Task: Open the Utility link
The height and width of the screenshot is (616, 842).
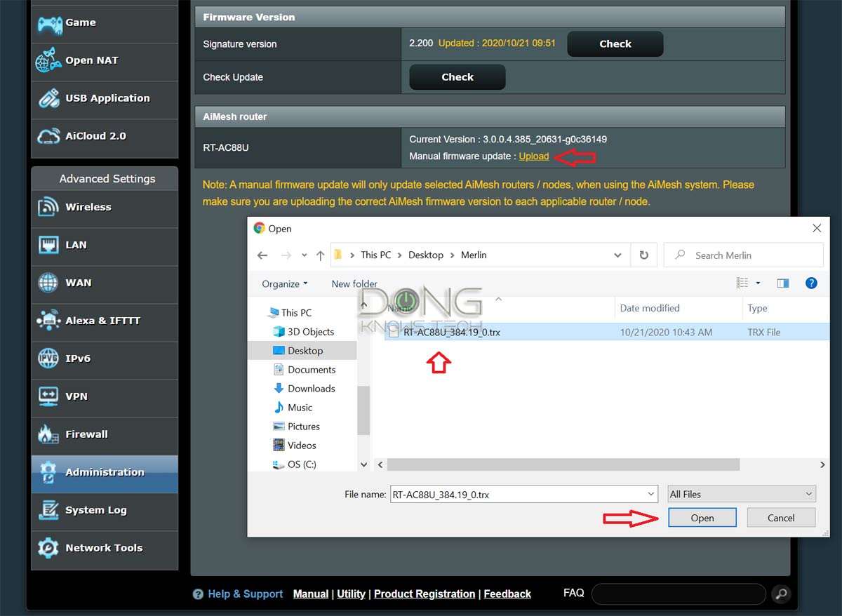Action: tap(351, 594)
